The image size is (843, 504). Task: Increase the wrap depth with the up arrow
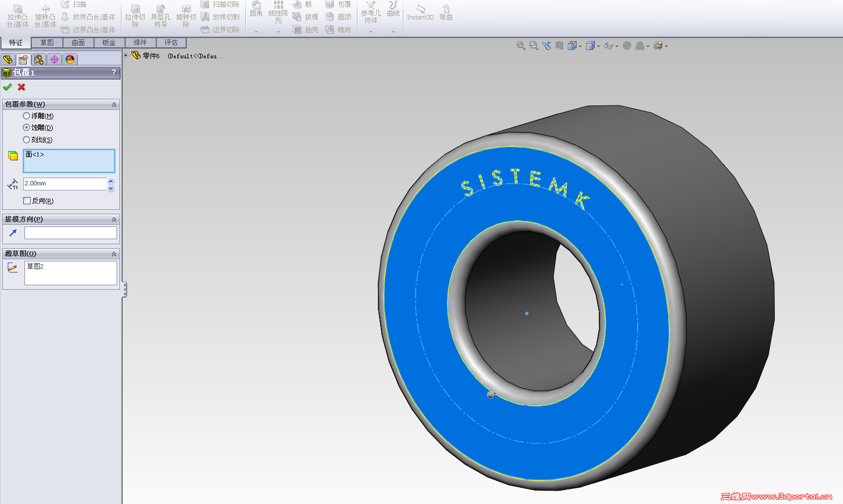[x=111, y=181]
